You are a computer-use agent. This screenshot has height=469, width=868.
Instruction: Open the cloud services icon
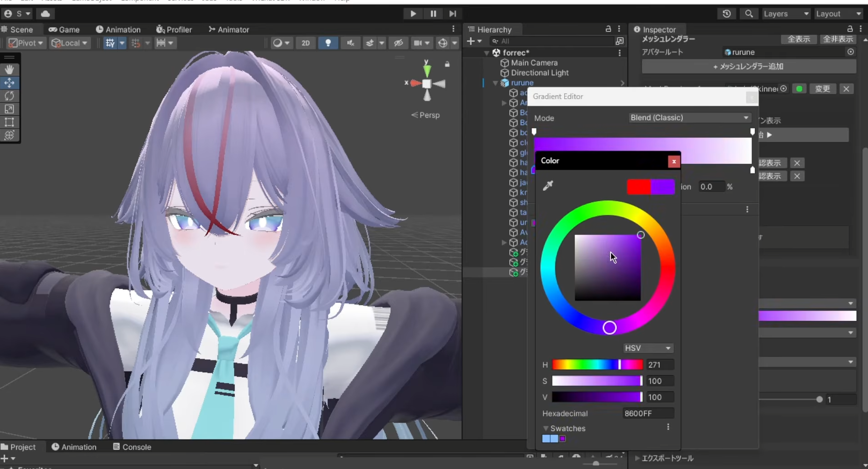point(45,14)
